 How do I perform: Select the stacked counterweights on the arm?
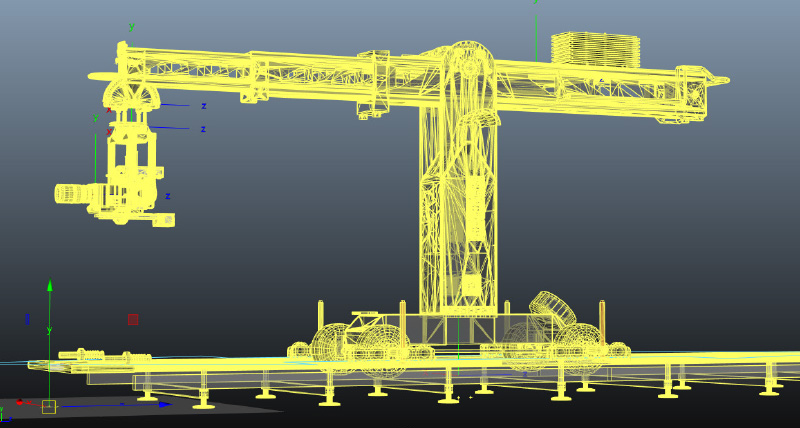coord(595,49)
